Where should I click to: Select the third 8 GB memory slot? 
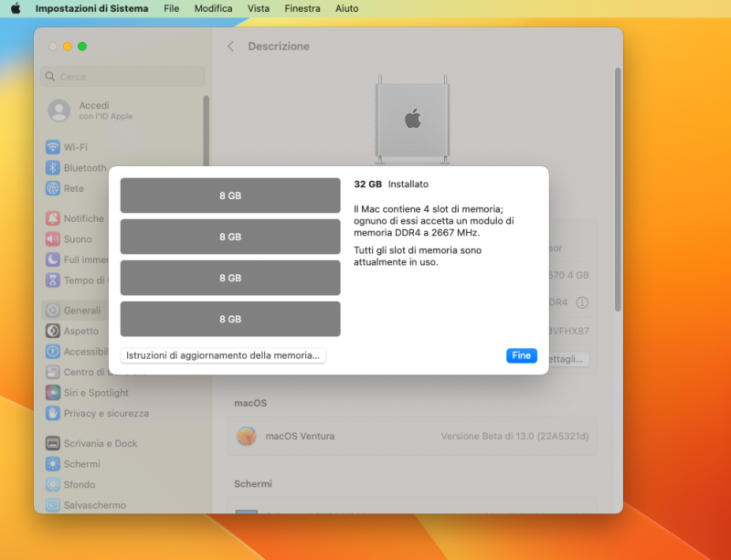click(x=230, y=278)
